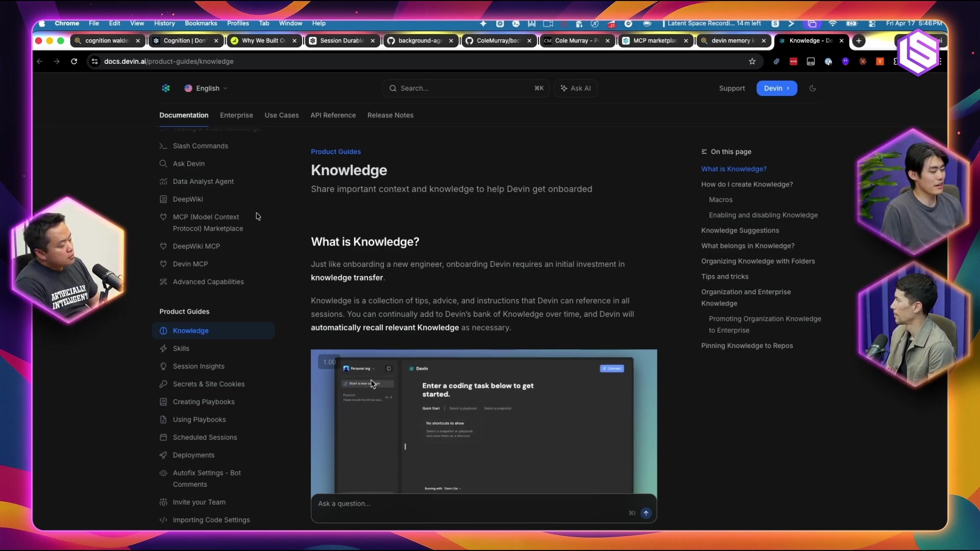Screen dimensions: 980x551
Task: Click the DeepWiki MCP plug icon
Action: pos(163,246)
